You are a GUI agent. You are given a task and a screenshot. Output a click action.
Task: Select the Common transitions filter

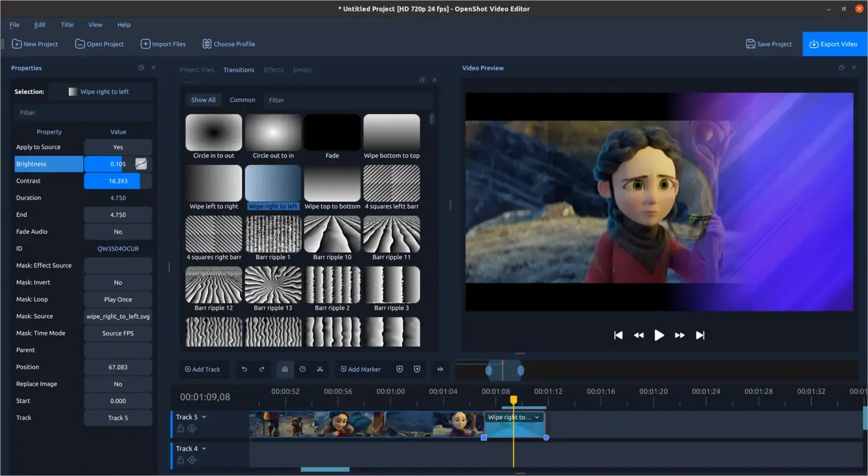click(242, 100)
